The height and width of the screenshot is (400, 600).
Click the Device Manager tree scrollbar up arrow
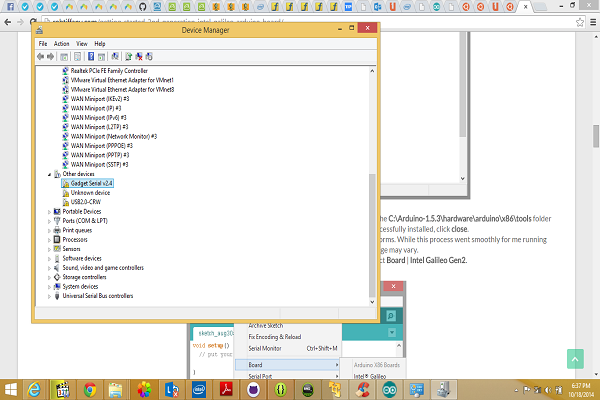click(372, 71)
